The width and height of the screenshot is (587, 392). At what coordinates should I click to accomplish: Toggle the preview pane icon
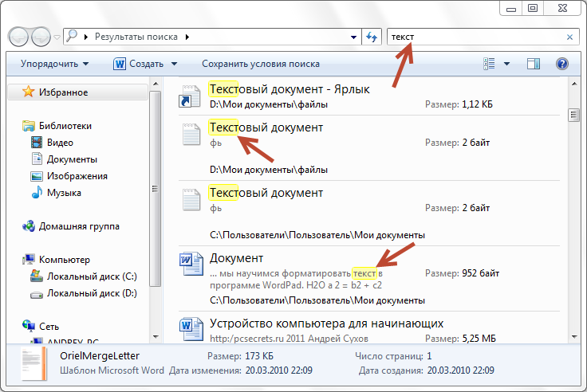tap(534, 64)
